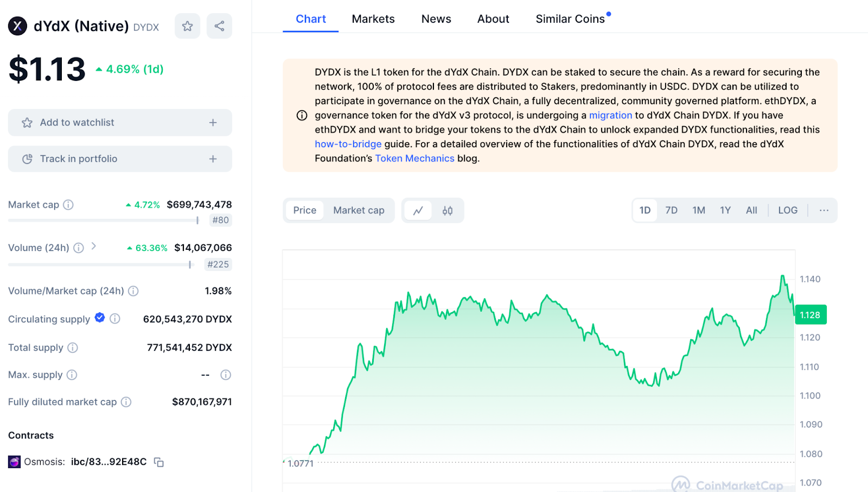Open the how-to-bridge guide link

click(x=348, y=144)
